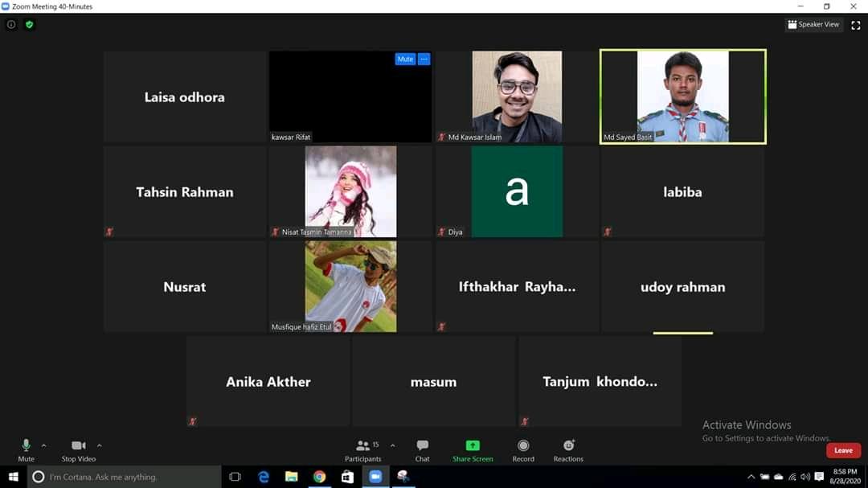
Task: Check the meeting encryption status icon
Action: click(29, 24)
